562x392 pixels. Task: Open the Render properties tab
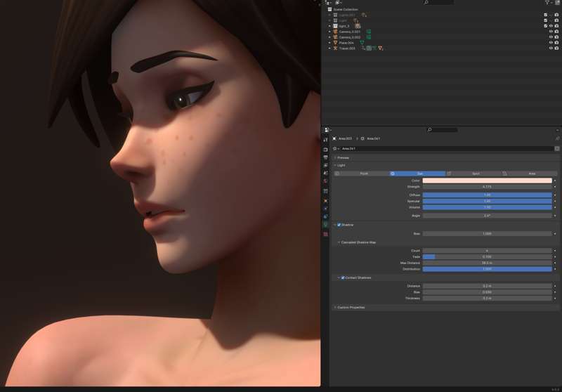(325, 150)
